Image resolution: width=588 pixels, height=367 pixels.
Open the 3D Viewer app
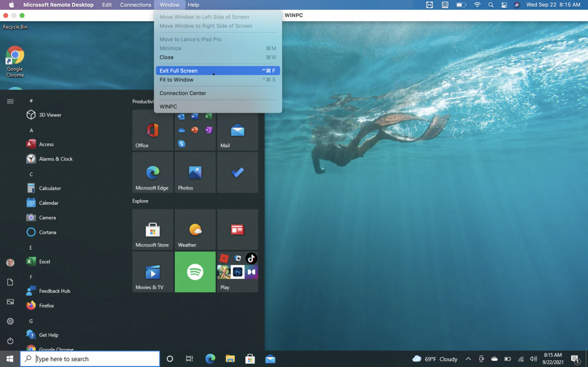click(x=44, y=115)
